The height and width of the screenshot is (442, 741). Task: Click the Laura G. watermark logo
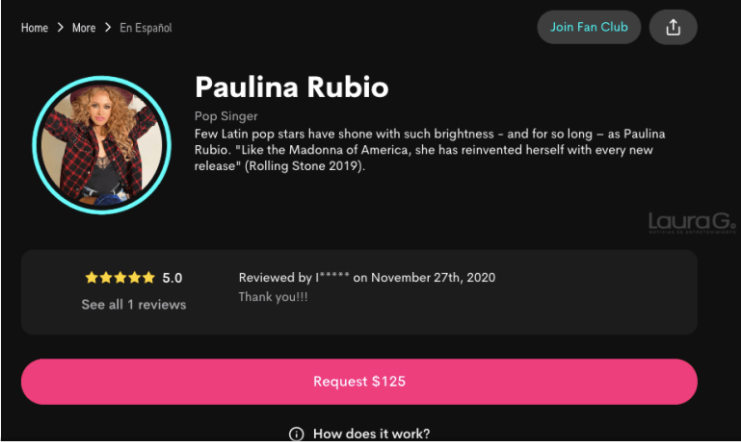[x=692, y=223]
